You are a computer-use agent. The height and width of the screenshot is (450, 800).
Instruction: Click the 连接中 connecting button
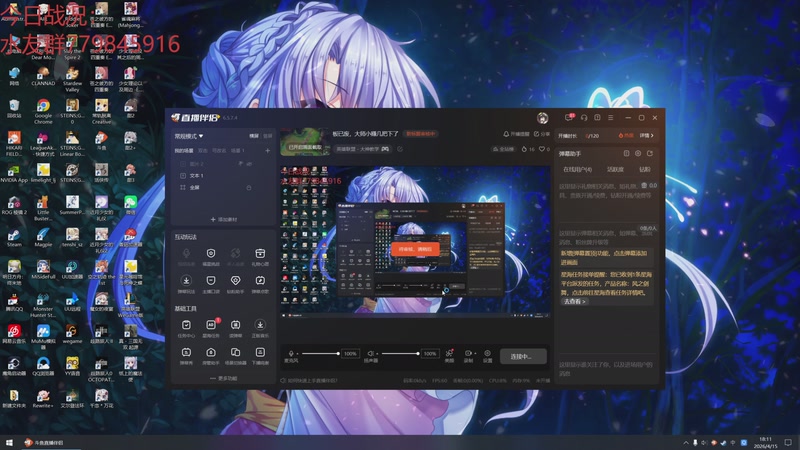tap(523, 356)
